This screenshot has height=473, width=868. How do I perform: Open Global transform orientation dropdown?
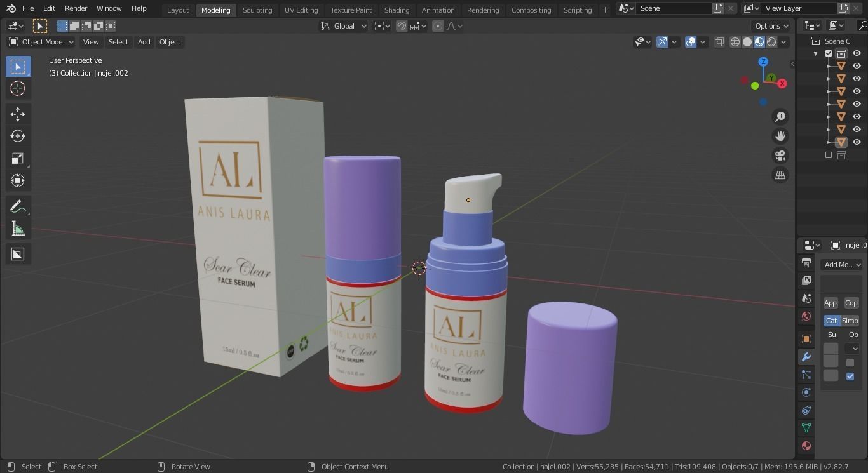click(x=344, y=26)
